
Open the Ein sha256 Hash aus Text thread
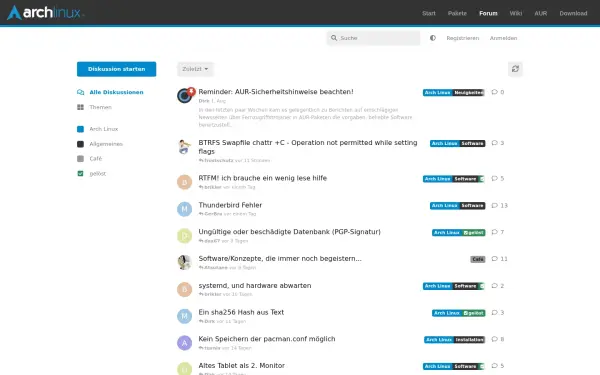click(x=241, y=312)
